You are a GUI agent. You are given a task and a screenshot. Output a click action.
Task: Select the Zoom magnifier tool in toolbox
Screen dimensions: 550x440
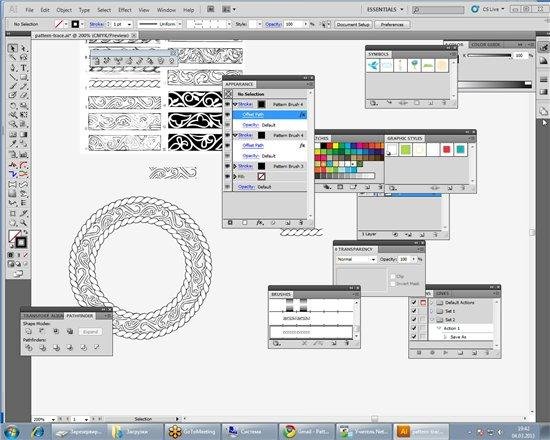click(24, 223)
